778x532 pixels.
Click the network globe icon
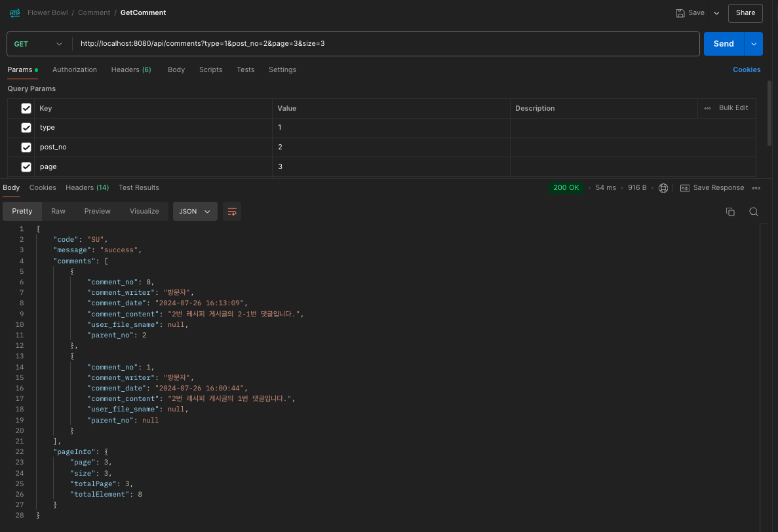pyautogui.click(x=663, y=188)
